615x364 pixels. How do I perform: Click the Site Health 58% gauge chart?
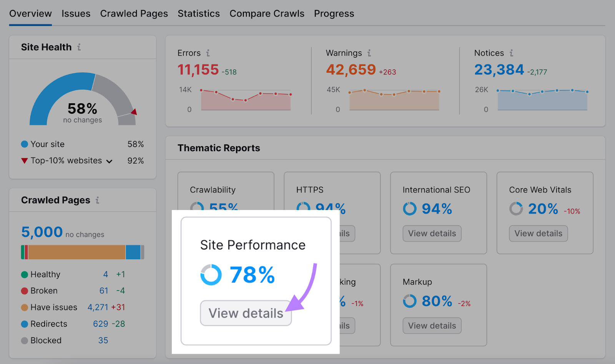tap(82, 100)
